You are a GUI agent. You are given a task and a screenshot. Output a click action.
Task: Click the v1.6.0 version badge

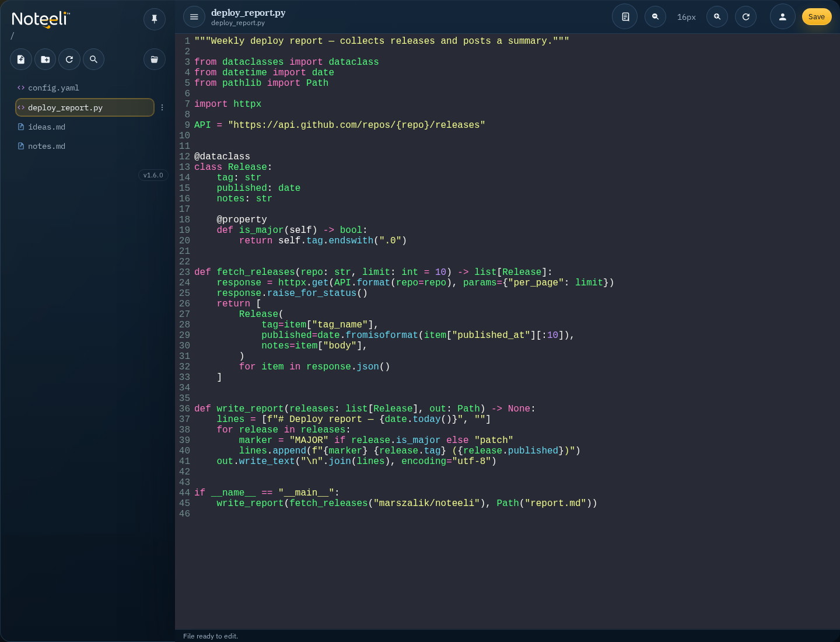[x=153, y=175]
